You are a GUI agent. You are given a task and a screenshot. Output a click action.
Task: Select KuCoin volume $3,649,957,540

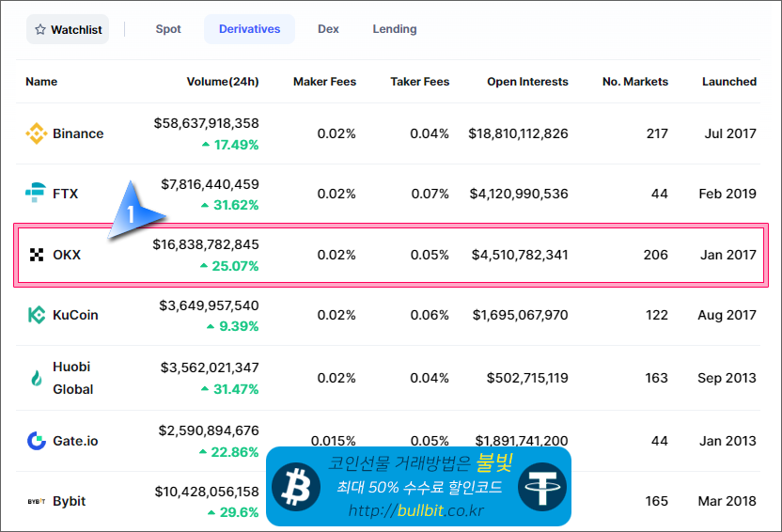click(x=209, y=305)
